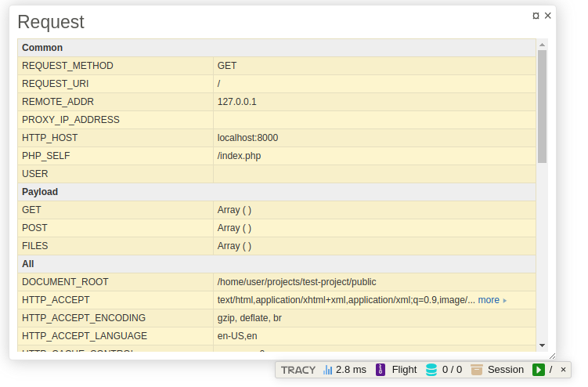Viewport: 588px width, 387px height.
Task: Select the 0 / 0 query count tab
Action: pos(452,370)
